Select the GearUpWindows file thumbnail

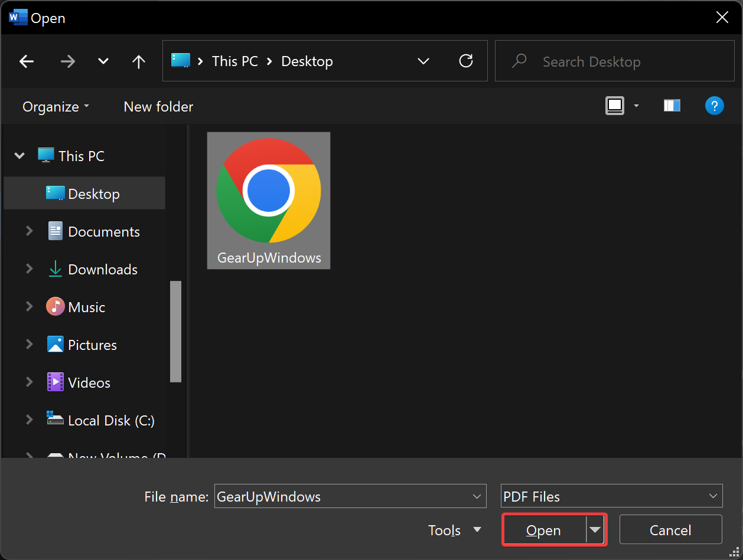pyautogui.click(x=269, y=201)
